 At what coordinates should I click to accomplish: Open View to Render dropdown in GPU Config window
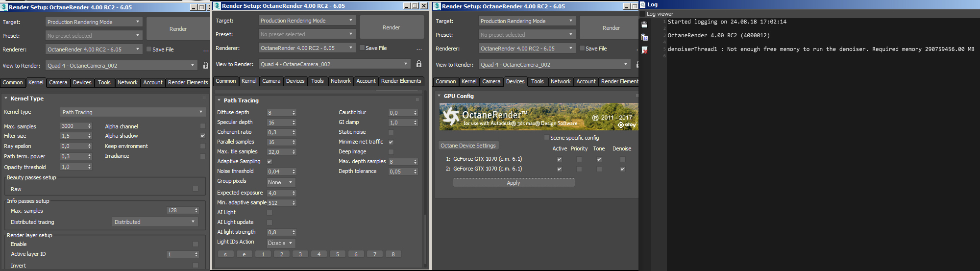[x=554, y=65]
